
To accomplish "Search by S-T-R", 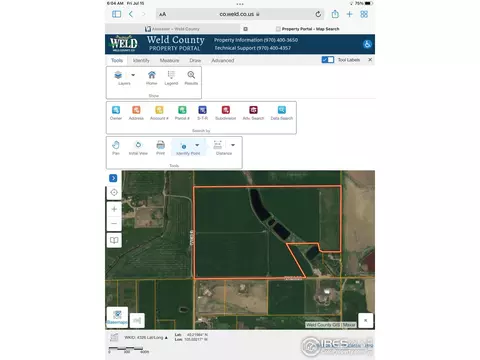I will coord(202,113).
